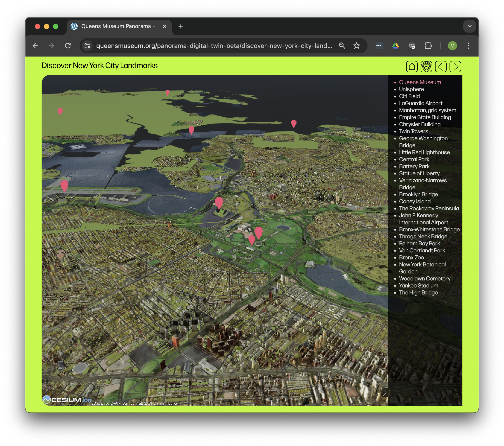Open the Extensions puzzle icon
The height and width of the screenshot is (446, 504).
428,46
